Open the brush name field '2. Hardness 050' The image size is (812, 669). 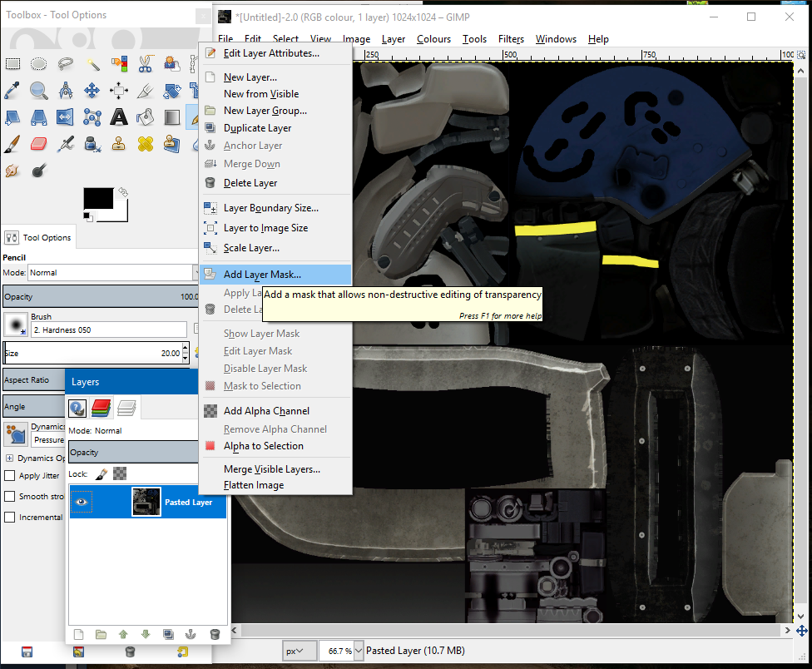[x=109, y=330]
